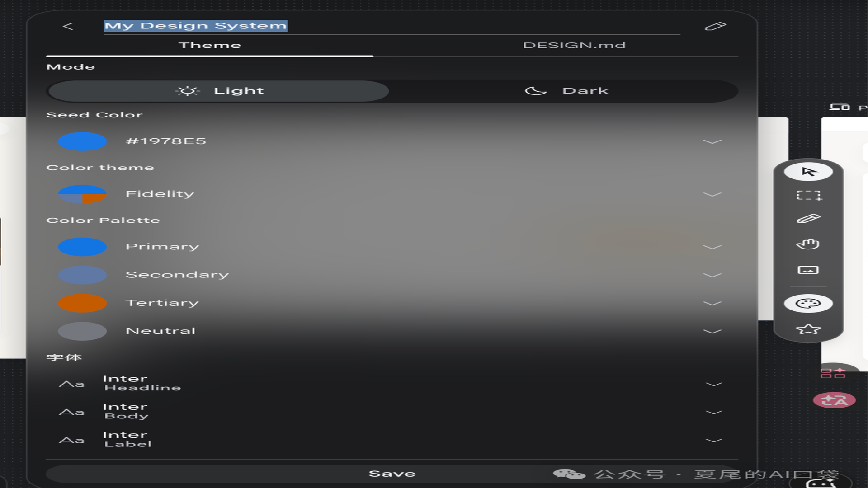
Task: Go back with the left arrow icon
Action: (68, 26)
